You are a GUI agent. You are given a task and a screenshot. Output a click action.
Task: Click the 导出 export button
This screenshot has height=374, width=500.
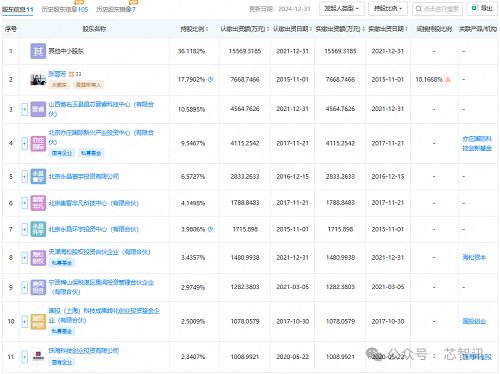tap(482, 8)
